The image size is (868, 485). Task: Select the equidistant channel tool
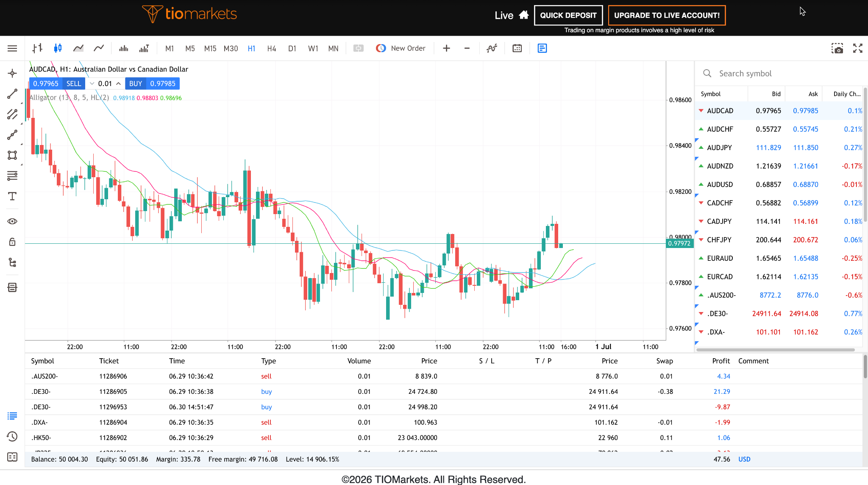point(12,114)
